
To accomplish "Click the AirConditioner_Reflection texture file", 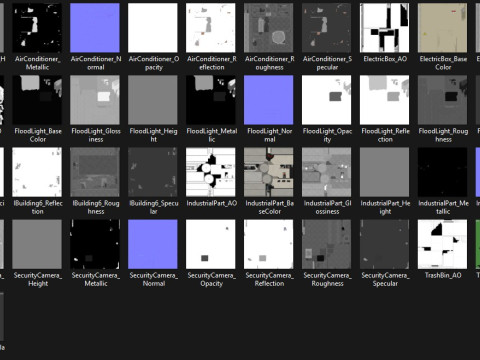I will point(211,28).
